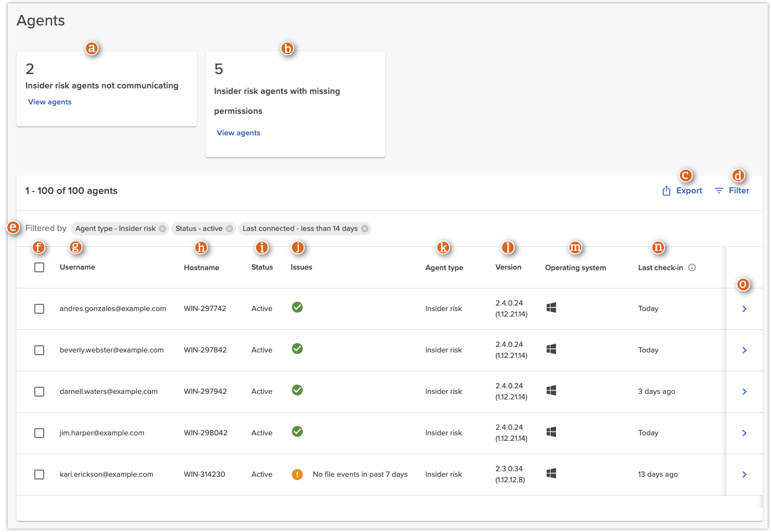Viewport: 771px width, 532px height.
Task: Expand details for andres.gonzales agent
Action: (744, 309)
